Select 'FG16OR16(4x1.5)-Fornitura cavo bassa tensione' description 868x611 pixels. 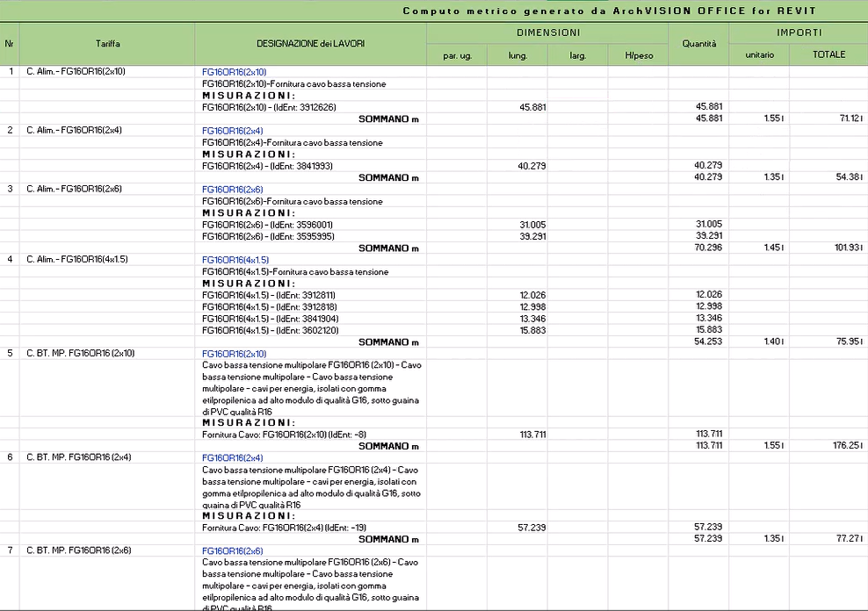(x=295, y=272)
